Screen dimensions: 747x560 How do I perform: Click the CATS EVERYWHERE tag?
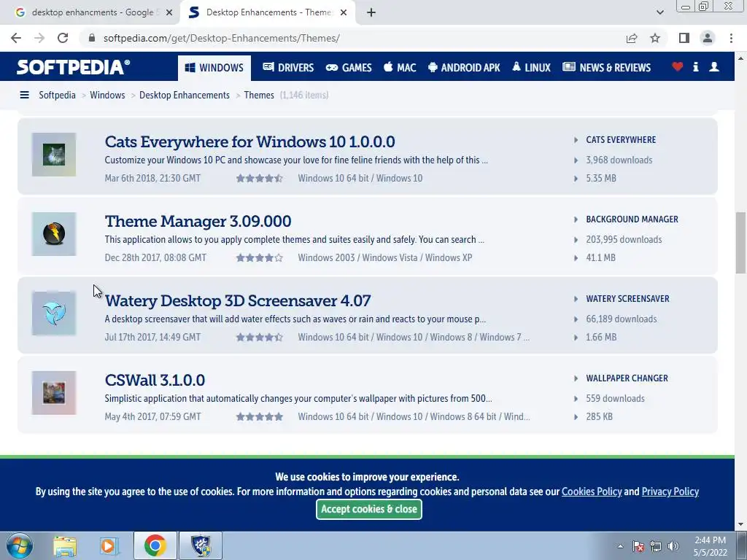coord(621,140)
